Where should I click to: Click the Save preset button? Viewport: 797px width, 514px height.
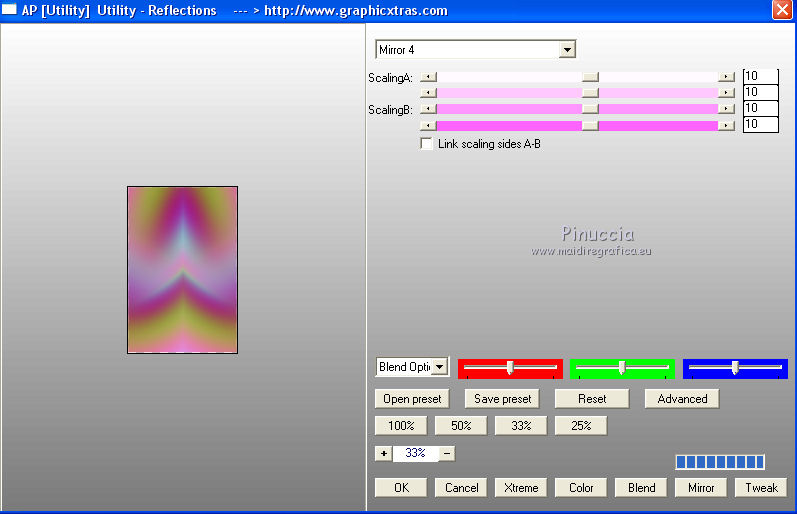point(502,399)
